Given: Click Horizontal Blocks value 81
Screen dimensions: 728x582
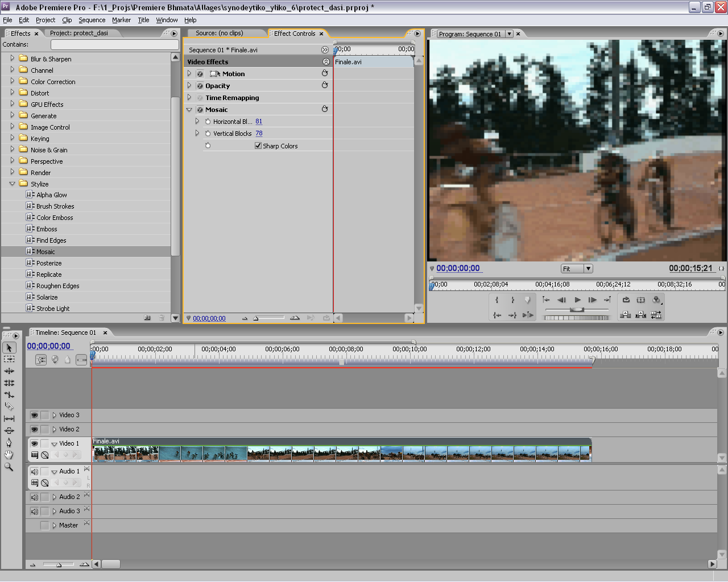Looking at the screenshot, I should click(259, 122).
